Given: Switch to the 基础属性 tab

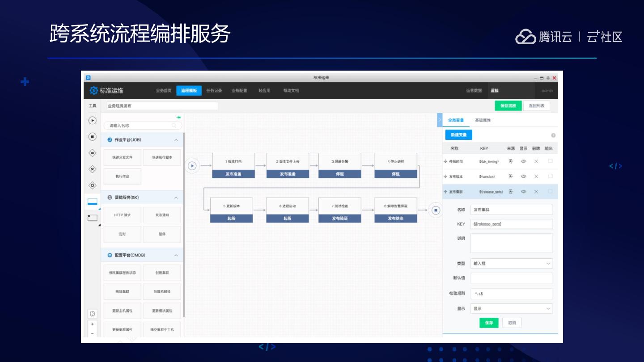Looking at the screenshot, I should coord(483,120).
